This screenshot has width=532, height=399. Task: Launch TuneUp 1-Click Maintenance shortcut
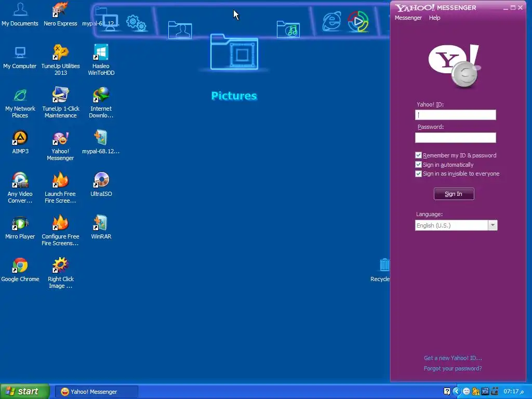(x=60, y=103)
